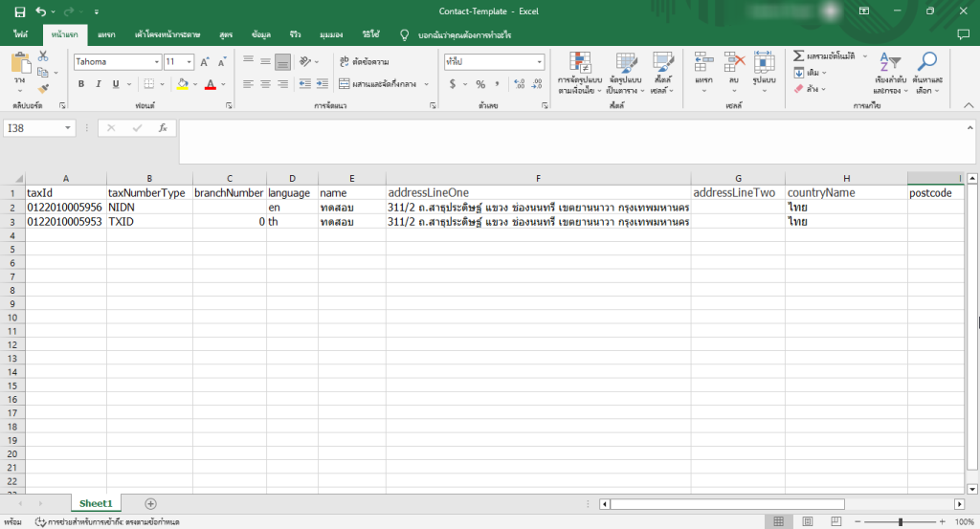Apply red font color
This screenshot has width=980, height=529.
[210, 83]
